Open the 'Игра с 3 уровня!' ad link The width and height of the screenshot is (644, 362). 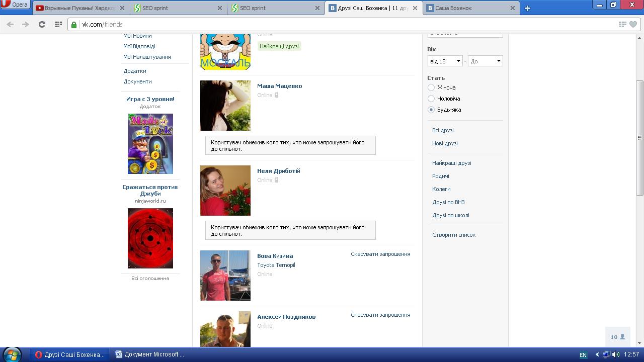pos(150,99)
